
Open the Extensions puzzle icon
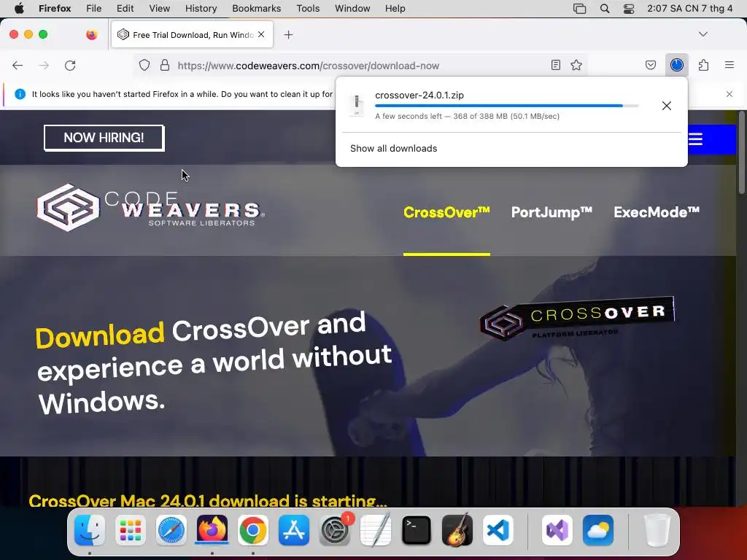(x=704, y=65)
